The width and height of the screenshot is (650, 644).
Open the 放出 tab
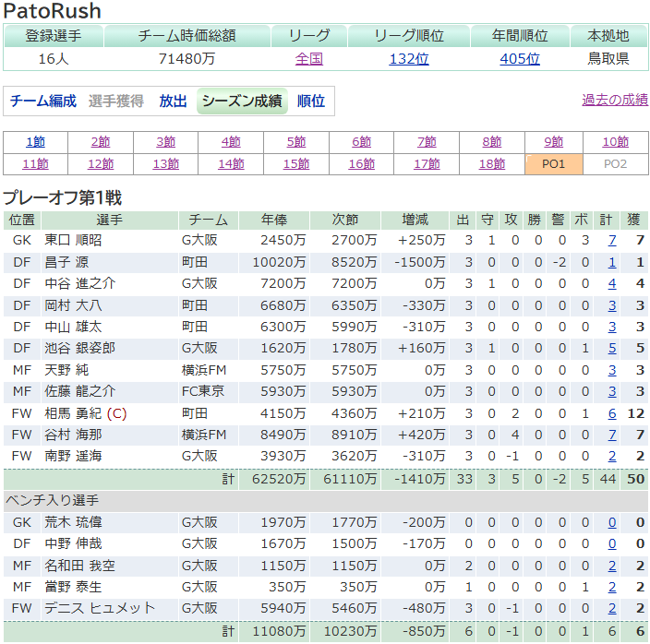click(x=173, y=101)
